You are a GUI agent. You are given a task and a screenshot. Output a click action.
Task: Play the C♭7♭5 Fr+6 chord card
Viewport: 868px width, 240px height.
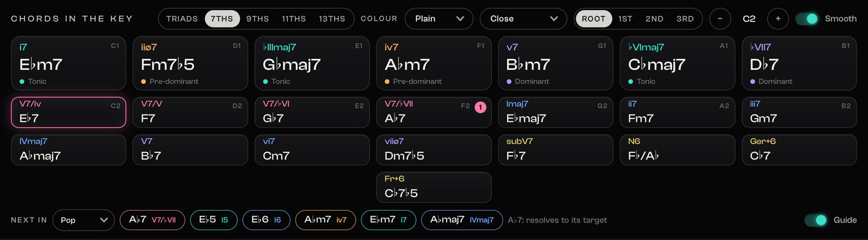434,187
